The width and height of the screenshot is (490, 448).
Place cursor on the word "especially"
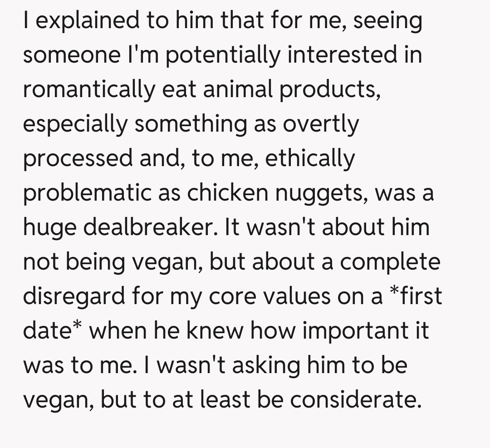pos(75,124)
